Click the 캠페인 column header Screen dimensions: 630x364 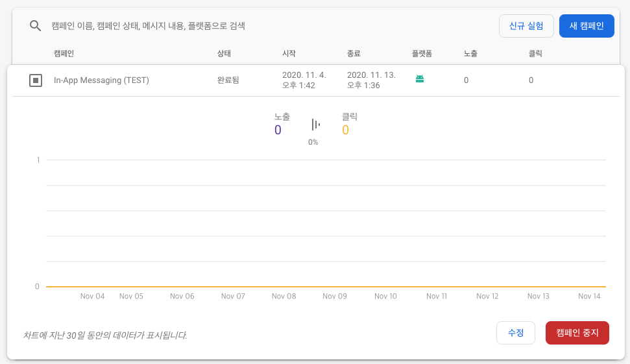pos(64,53)
